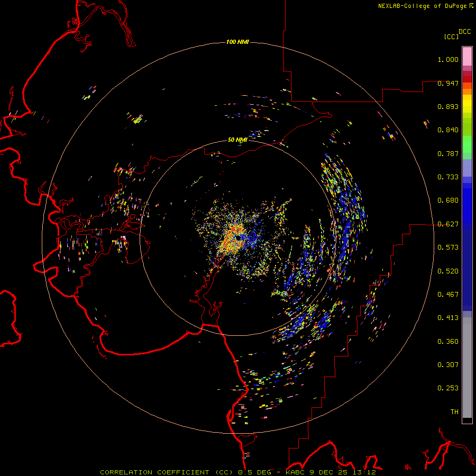Click the 0.307 legend value

[x=448, y=365]
